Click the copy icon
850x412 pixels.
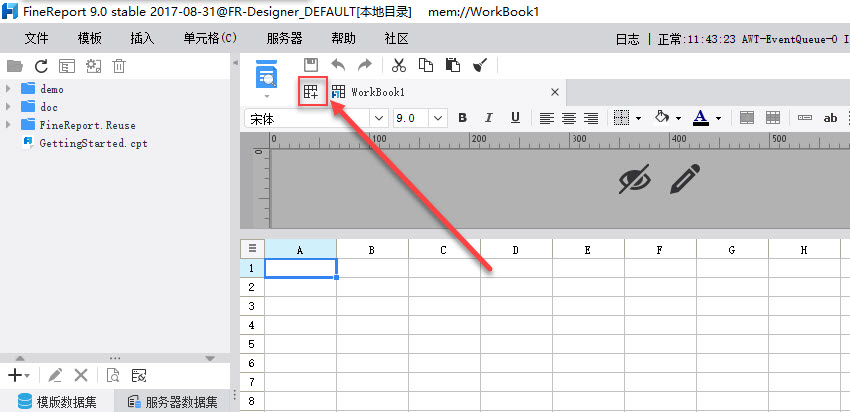click(x=426, y=65)
